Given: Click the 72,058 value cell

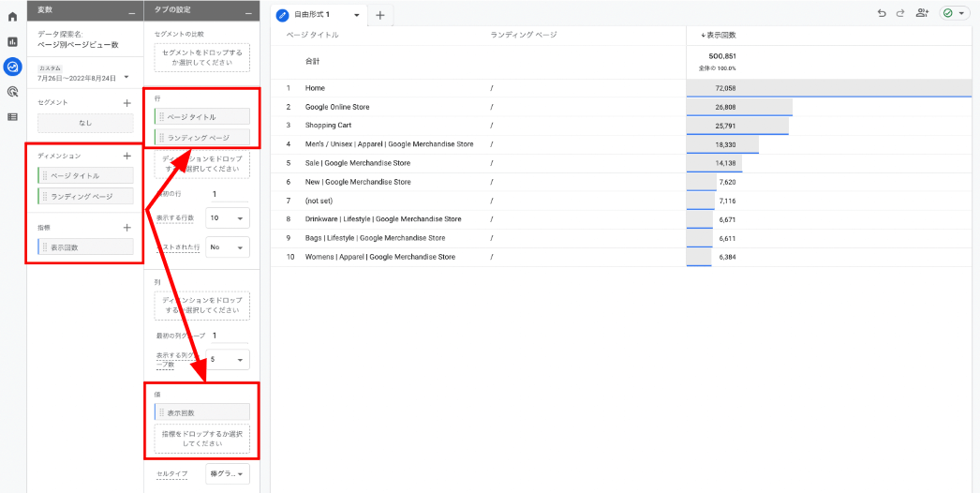Looking at the screenshot, I should [725, 88].
